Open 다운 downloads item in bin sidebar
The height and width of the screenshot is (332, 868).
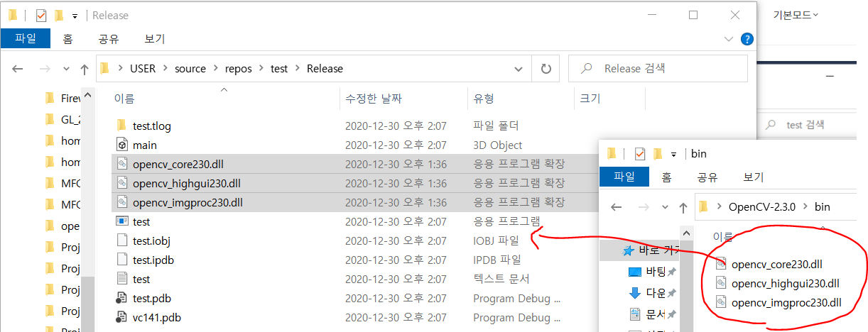click(647, 293)
